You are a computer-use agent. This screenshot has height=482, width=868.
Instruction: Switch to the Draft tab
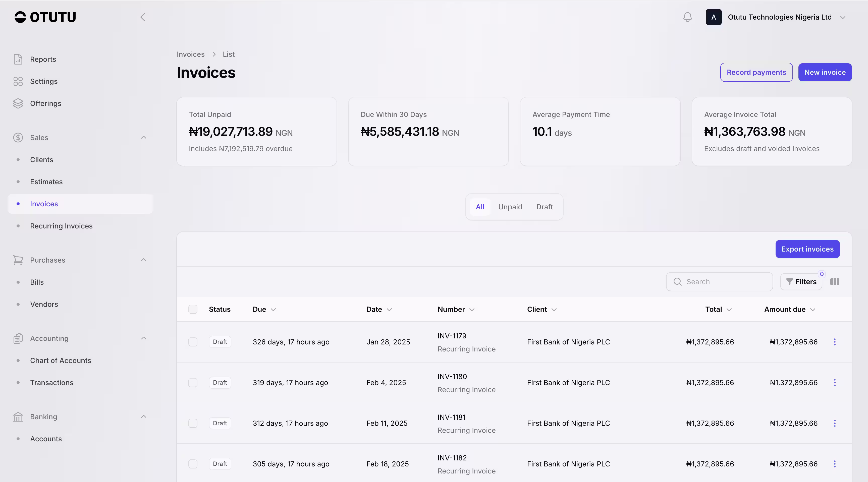point(544,207)
